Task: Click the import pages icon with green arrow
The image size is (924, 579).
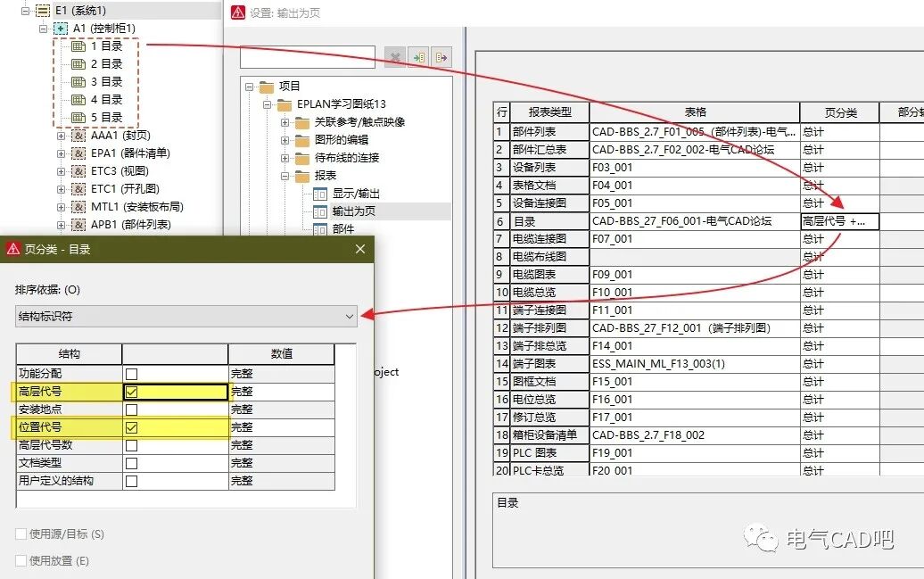Action: click(417, 56)
